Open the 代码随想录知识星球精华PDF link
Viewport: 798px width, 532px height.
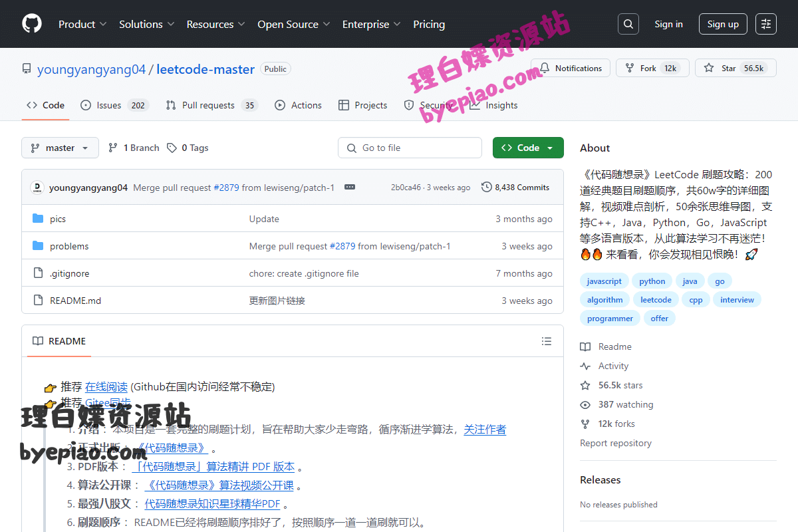213,504
